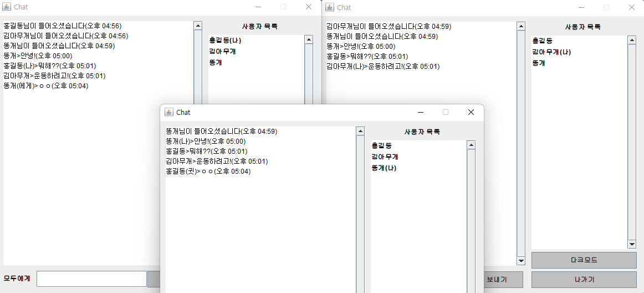Select 홍길동(나) in the left window user list
Image resolution: width=644 pixels, height=293 pixels.
225,41
